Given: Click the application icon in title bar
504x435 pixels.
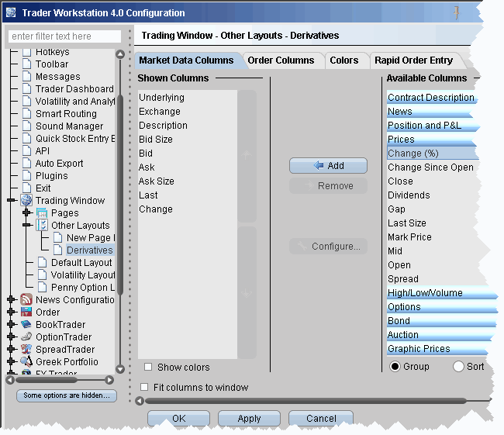Looking at the screenshot, I should point(12,12).
